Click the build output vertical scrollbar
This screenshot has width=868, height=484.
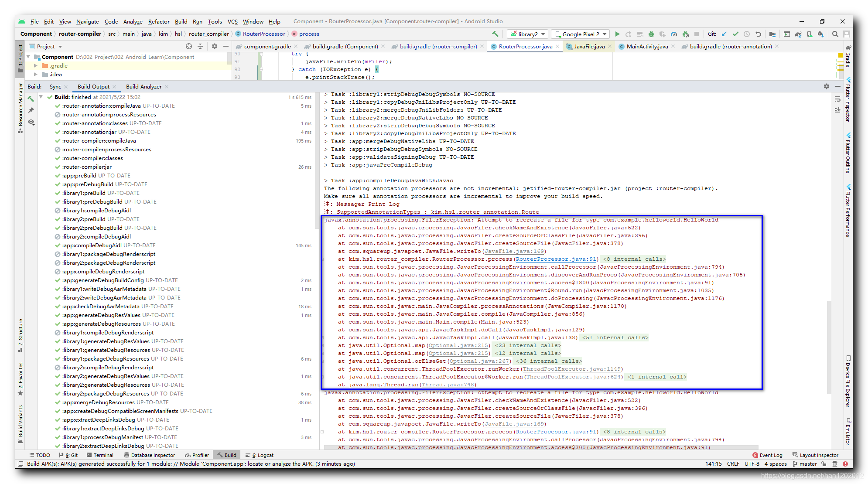pos(829,347)
